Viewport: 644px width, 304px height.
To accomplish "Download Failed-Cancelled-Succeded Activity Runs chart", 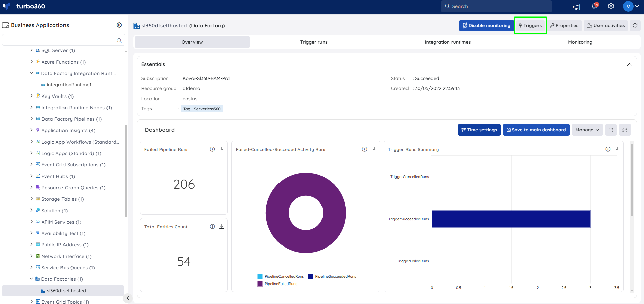I will [x=374, y=149].
